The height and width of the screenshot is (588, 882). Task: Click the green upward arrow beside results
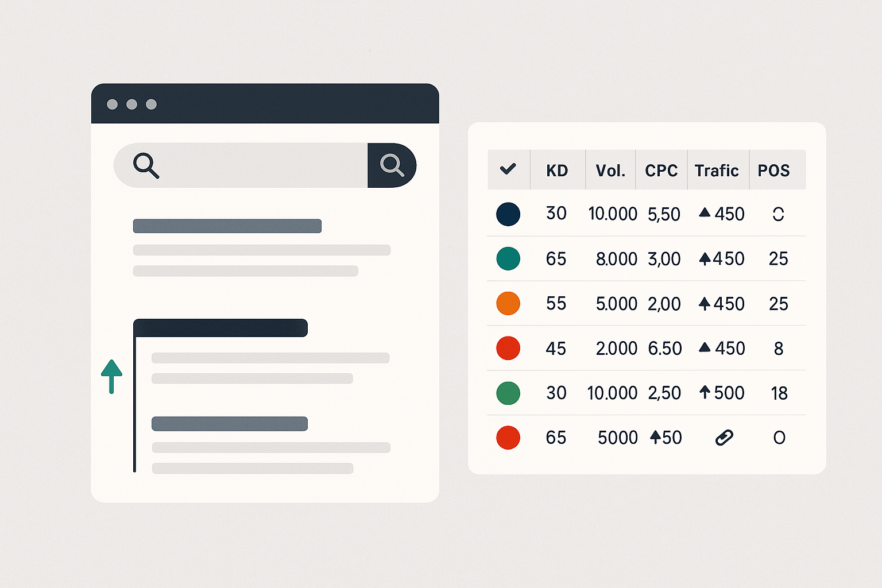pos(111,377)
